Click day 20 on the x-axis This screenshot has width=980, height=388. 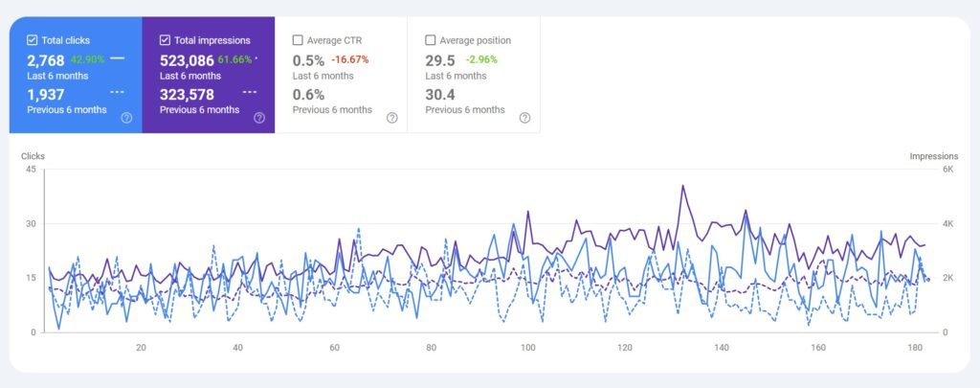(141, 348)
